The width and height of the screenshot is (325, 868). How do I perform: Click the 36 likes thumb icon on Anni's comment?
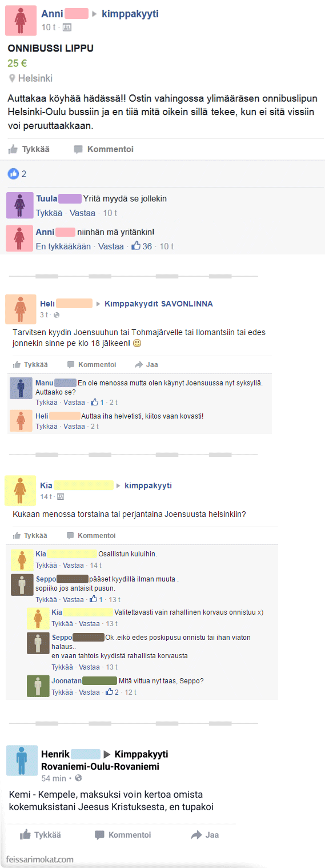tap(136, 246)
